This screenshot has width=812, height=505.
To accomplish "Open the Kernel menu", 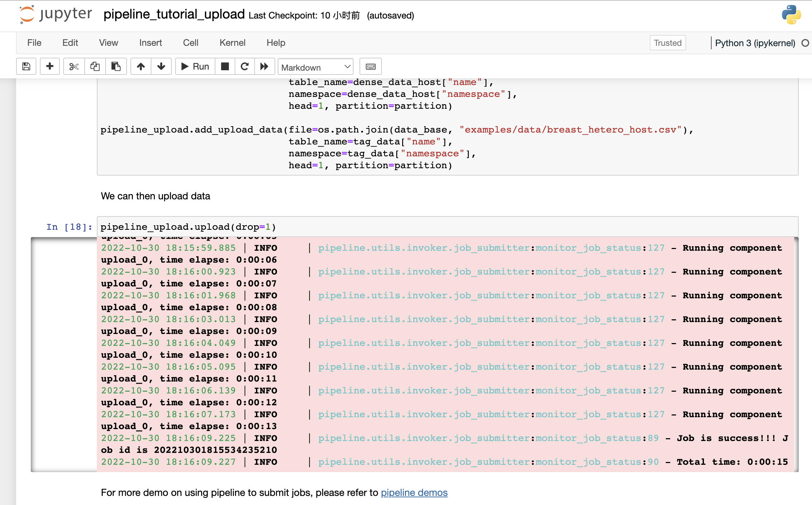I will [232, 43].
